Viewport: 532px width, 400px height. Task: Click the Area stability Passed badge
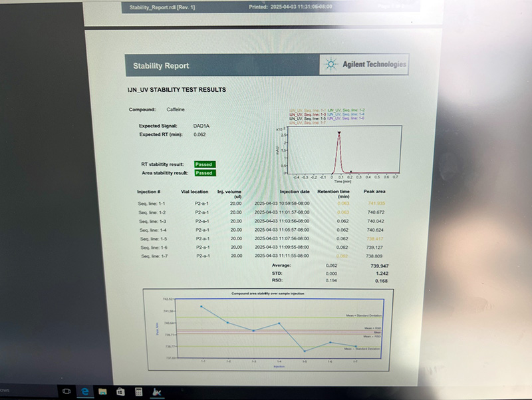click(204, 173)
